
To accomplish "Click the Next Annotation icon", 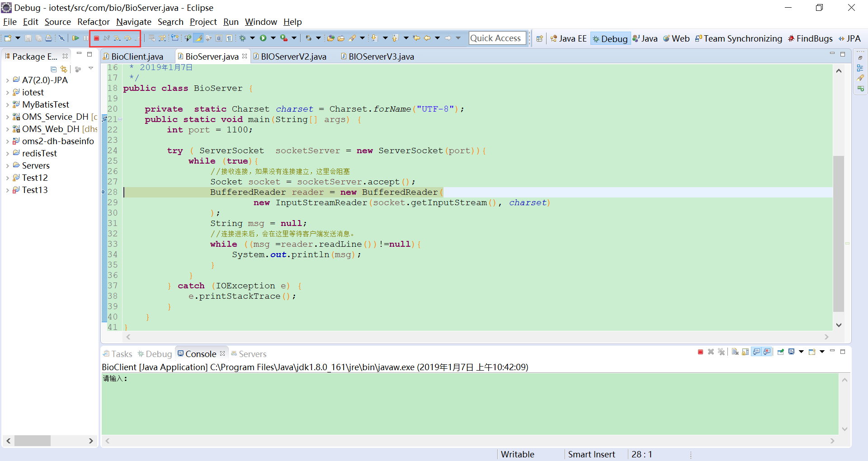I will tap(374, 38).
